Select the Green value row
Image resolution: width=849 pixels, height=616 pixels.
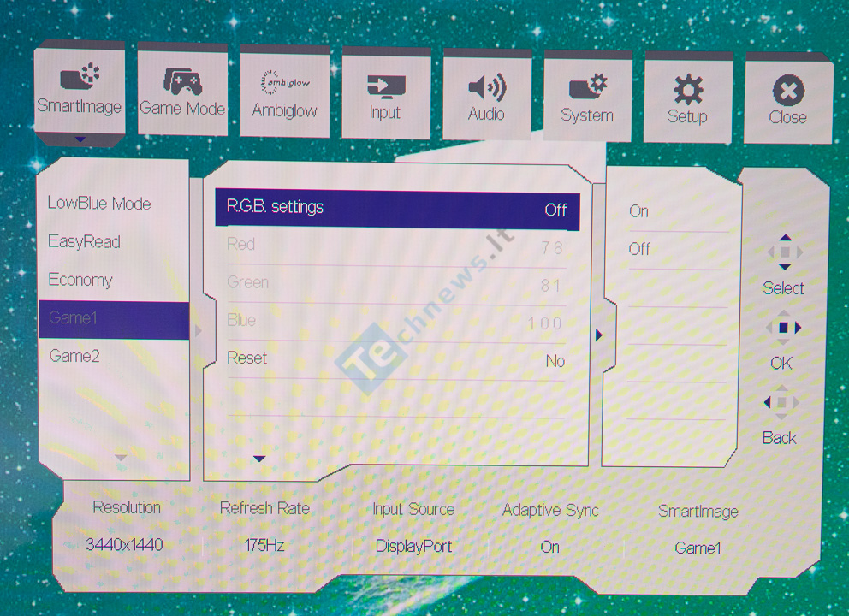(396, 284)
